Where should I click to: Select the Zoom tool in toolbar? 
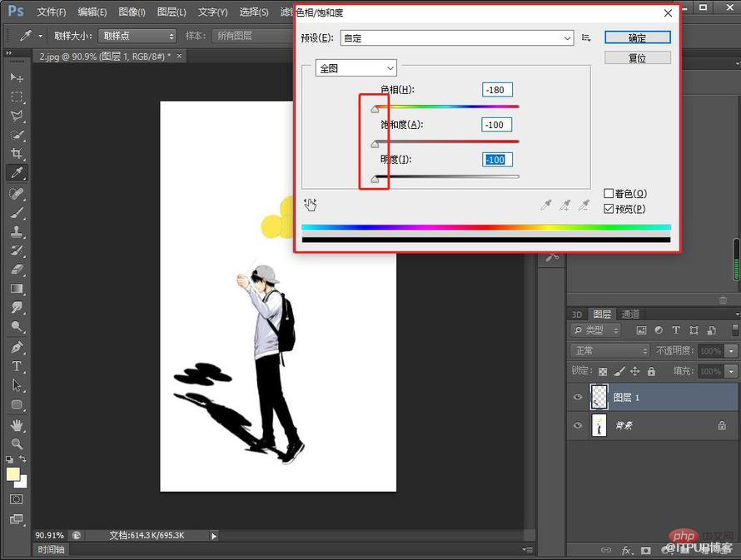17,444
